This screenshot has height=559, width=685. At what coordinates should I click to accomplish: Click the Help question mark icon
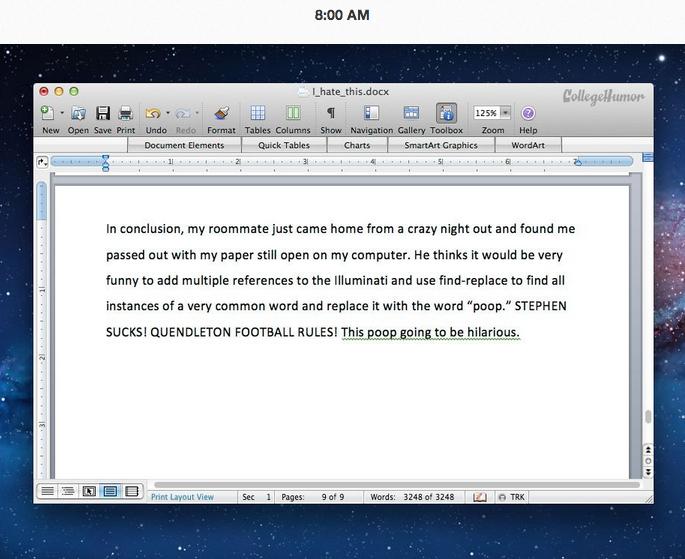coord(528,114)
